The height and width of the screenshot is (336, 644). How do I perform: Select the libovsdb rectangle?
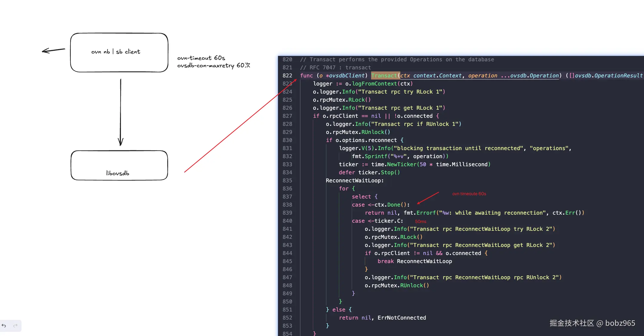click(x=119, y=165)
